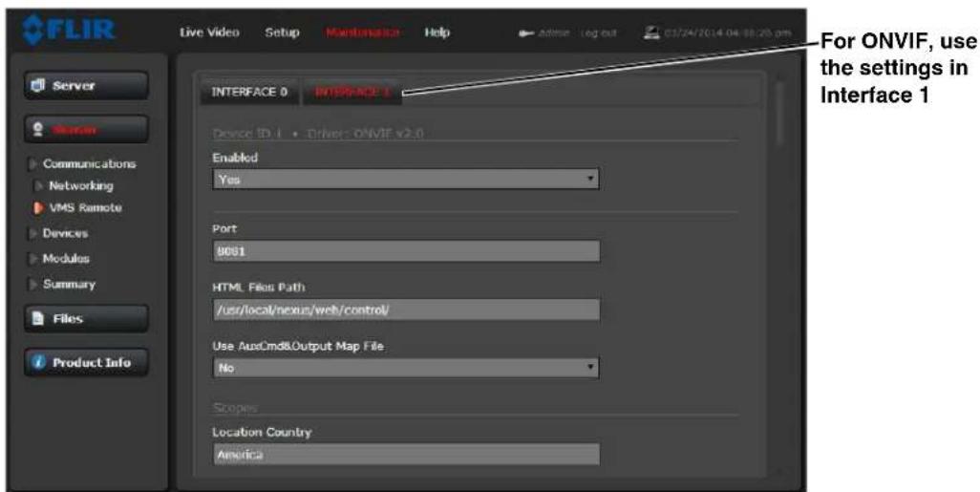980x492 pixels.
Task: Click the vertical scrollbar of settings panel
Action: tap(780, 113)
